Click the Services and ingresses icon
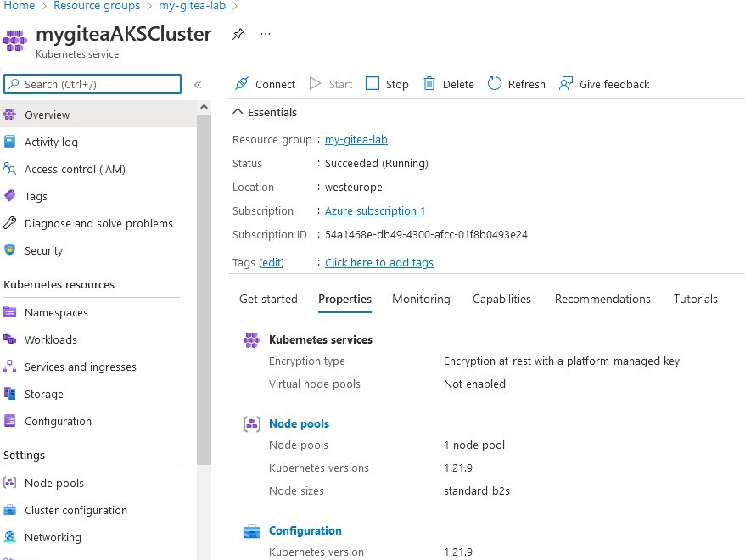 pos(9,367)
